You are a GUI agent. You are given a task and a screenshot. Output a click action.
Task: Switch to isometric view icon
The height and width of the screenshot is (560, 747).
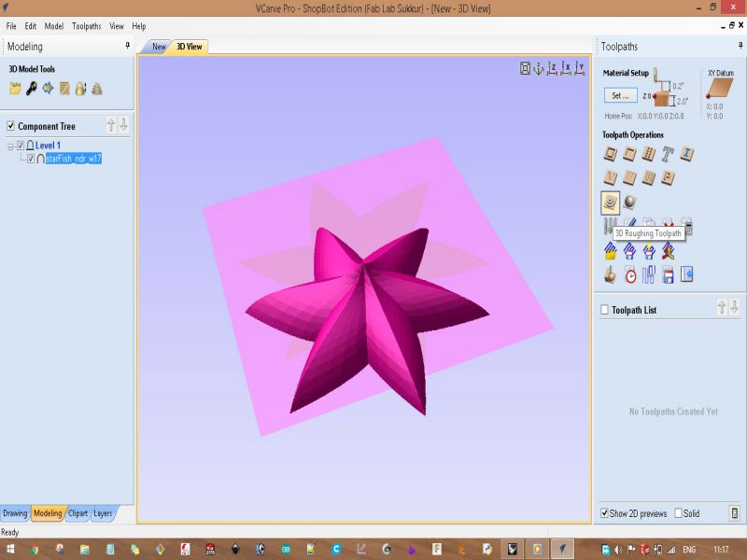coord(539,68)
